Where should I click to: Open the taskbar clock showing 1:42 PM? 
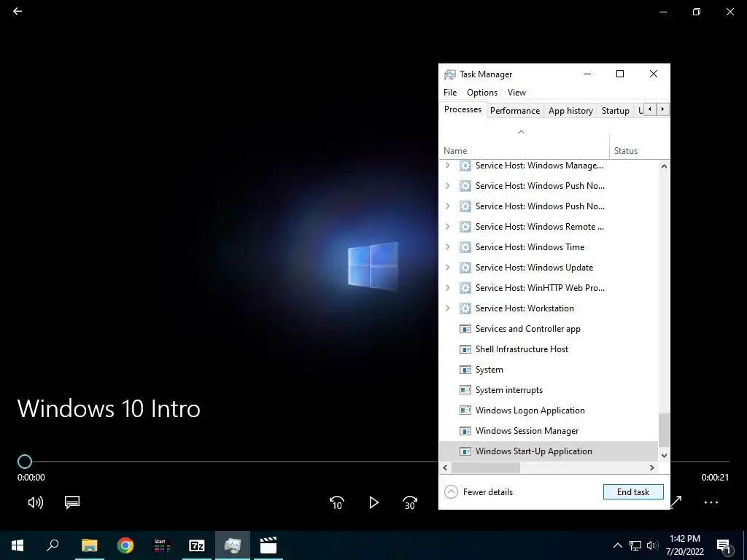(x=684, y=545)
